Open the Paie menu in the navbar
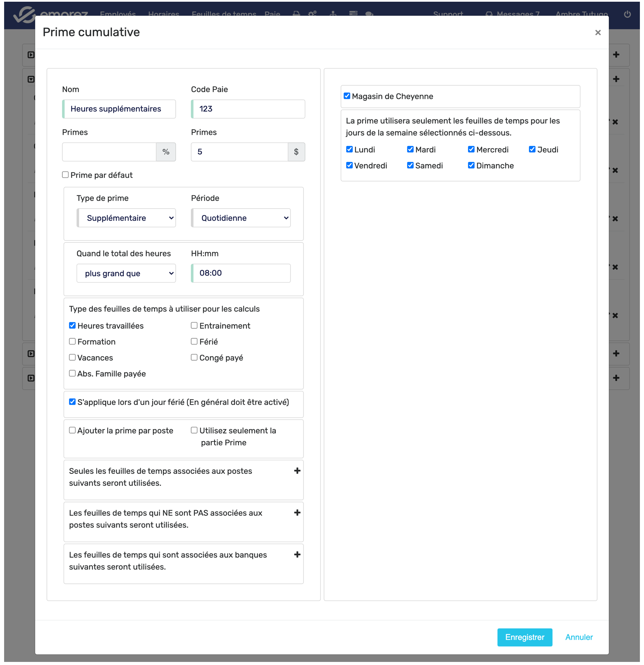This screenshot has height=665, width=644. [x=272, y=14]
